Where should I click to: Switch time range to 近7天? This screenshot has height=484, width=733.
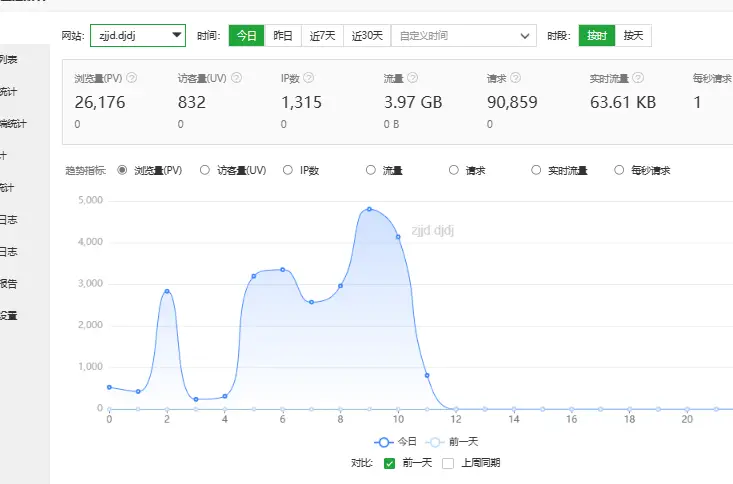(x=322, y=36)
